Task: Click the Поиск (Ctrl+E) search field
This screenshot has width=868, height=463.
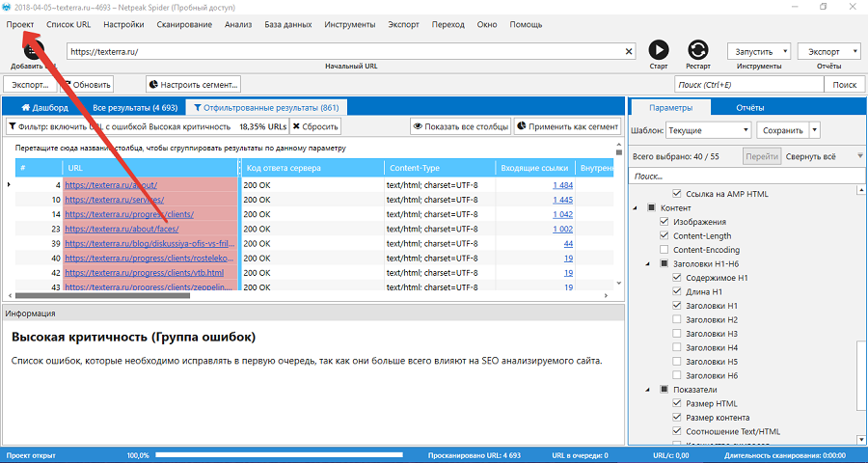Action: click(x=749, y=85)
